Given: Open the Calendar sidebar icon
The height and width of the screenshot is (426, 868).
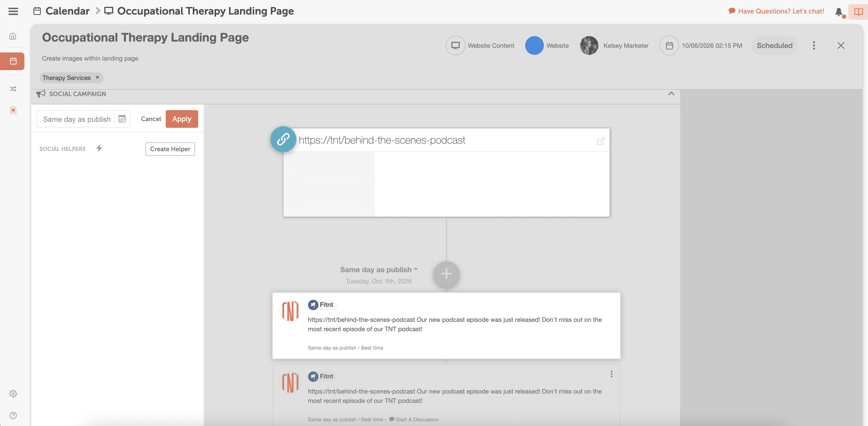Looking at the screenshot, I should pyautogui.click(x=13, y=61).
